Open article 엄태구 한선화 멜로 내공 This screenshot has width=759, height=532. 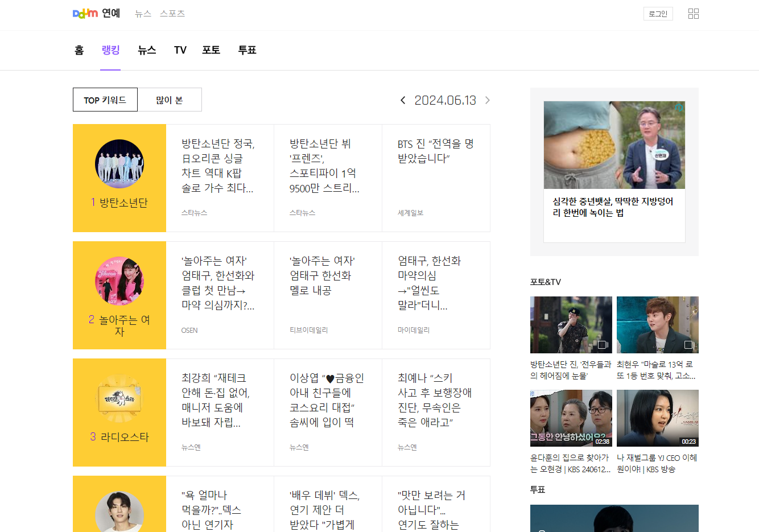click(x=322, y=275)
